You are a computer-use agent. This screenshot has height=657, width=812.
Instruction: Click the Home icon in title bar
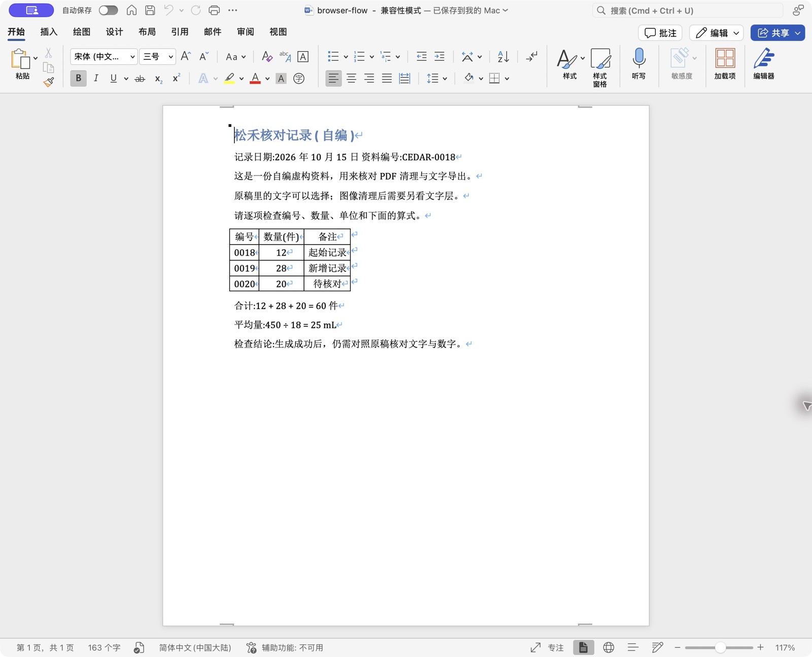pyautogui.click(x=131, y=10)
